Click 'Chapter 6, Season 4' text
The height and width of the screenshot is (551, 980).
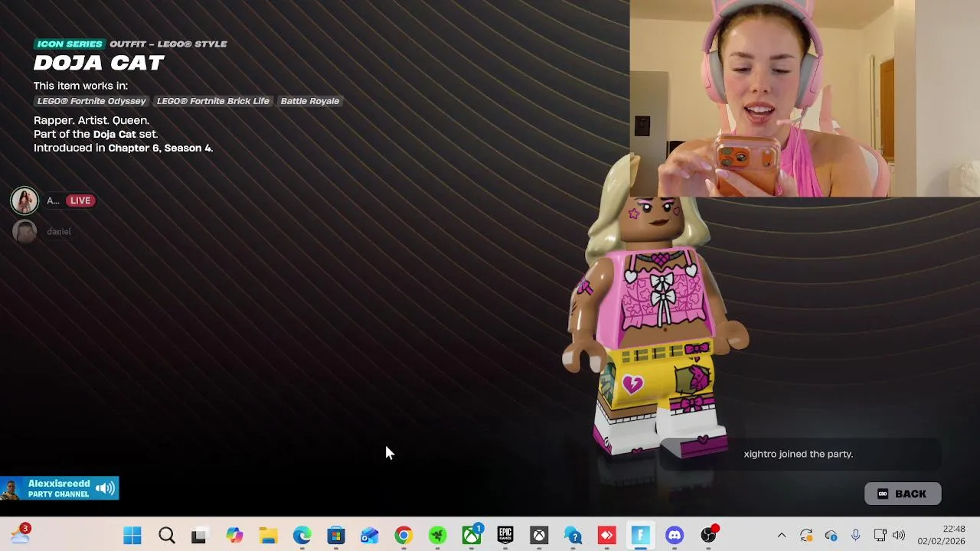pos(161,148)
